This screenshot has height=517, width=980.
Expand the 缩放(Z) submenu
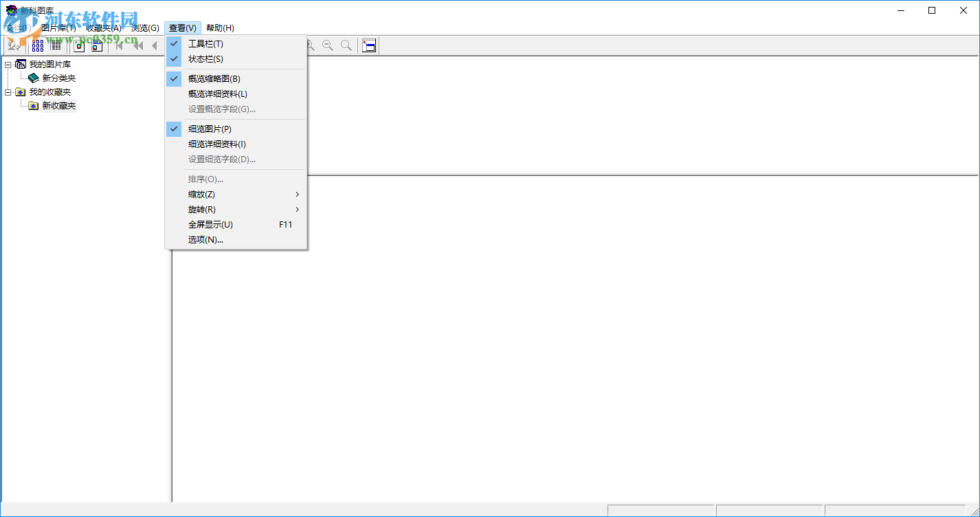[236, 195]
